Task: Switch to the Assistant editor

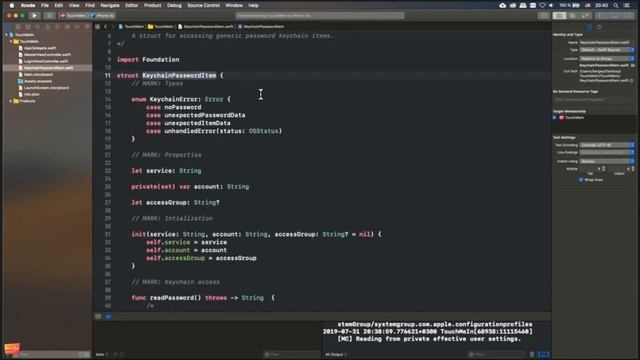Action: tap(573, 16)
